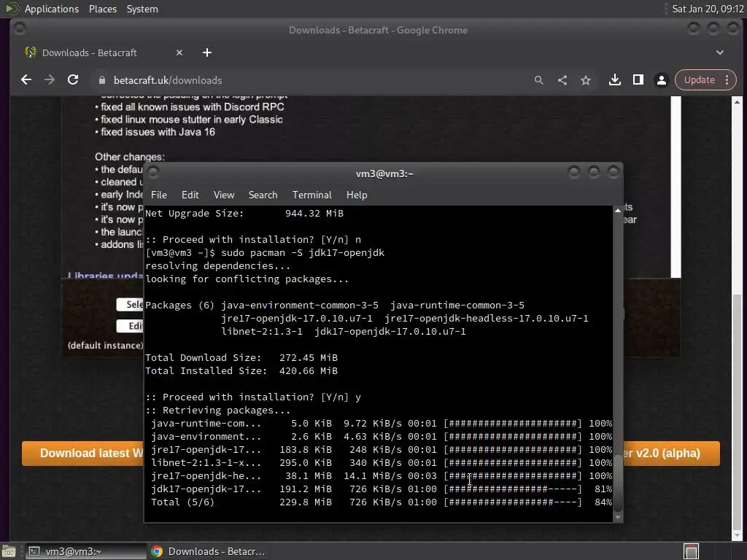The image size is (747, 560).
Task: Open terminal View menu
Action: tap(224, 195)
